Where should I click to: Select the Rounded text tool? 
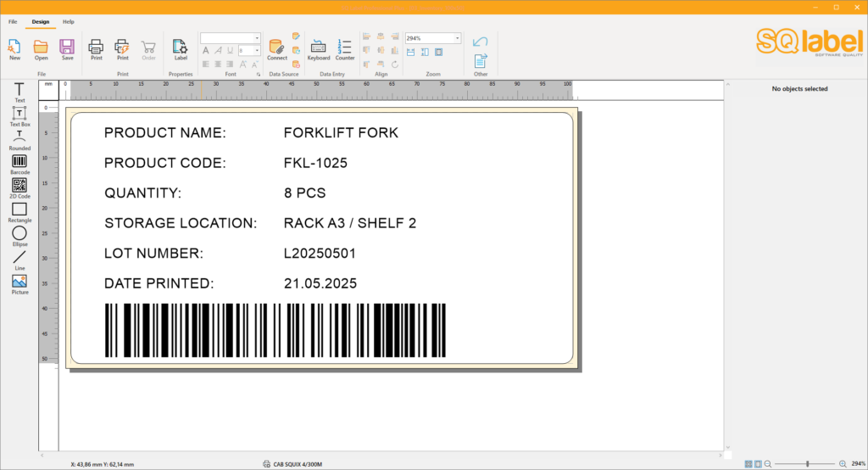(19, 137)
